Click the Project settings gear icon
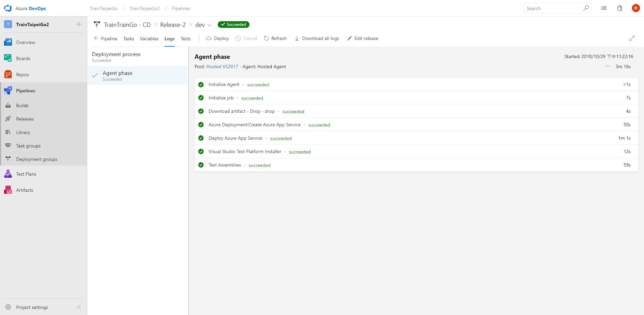 (x=8, y=307)
